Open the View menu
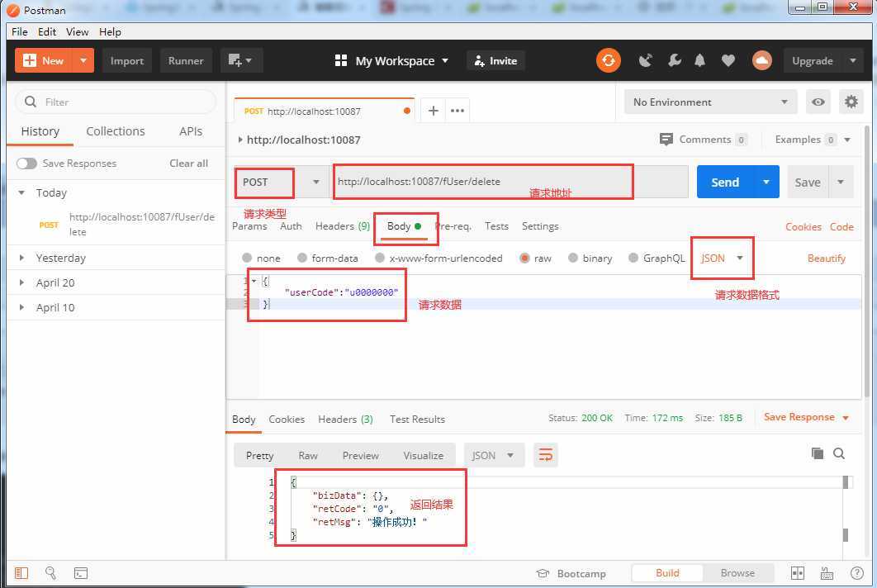Screen dimensions: 877x588 point(77,32)
